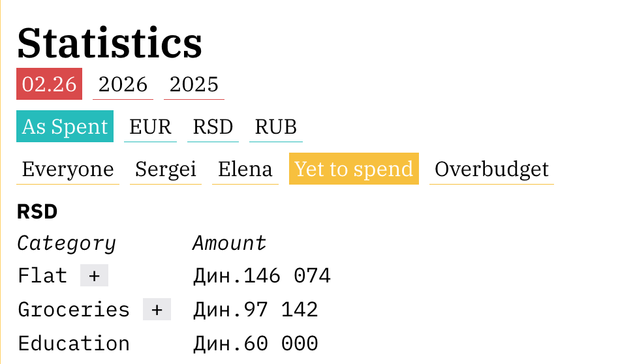The width and height of the screenshot is (633, 364).
Task: Click the Education category row label
Action: coord(74,343)
